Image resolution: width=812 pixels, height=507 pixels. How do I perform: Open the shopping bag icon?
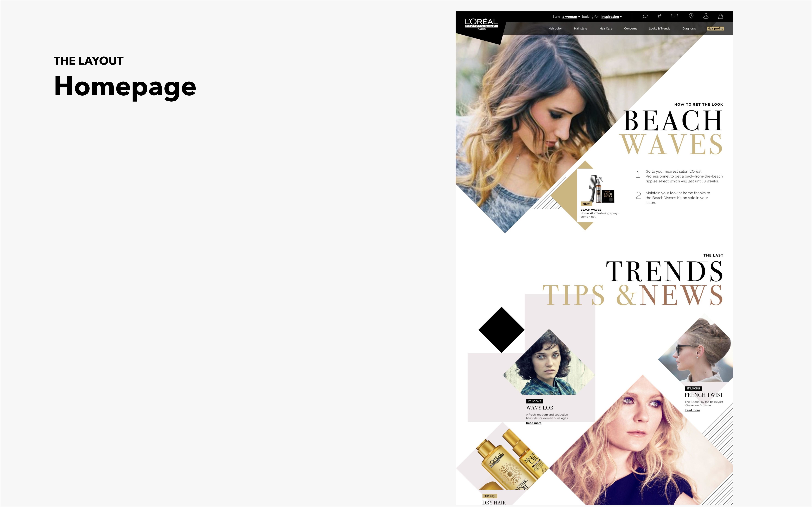click(720, 16)
